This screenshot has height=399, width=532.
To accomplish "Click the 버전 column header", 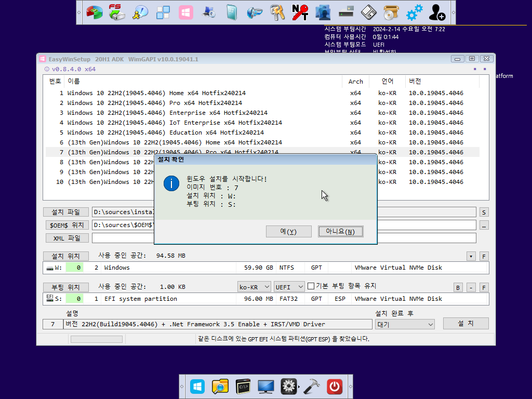I will click(x=442, y=81).
